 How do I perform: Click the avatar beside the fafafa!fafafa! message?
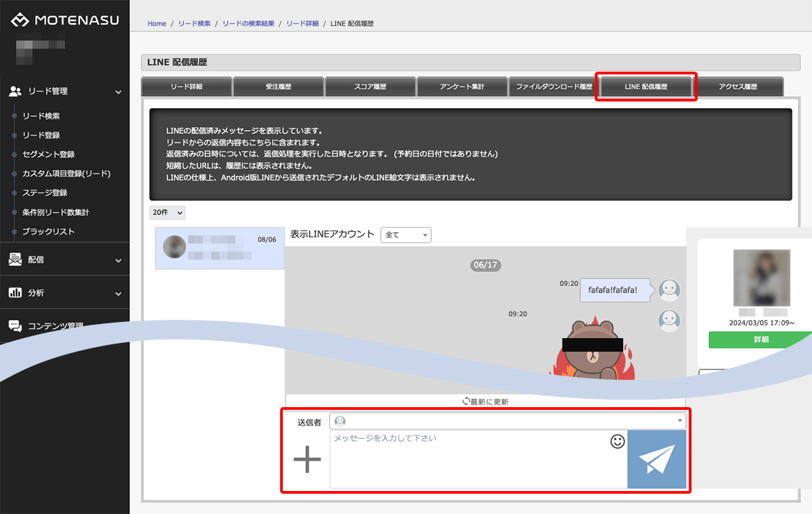669,290
